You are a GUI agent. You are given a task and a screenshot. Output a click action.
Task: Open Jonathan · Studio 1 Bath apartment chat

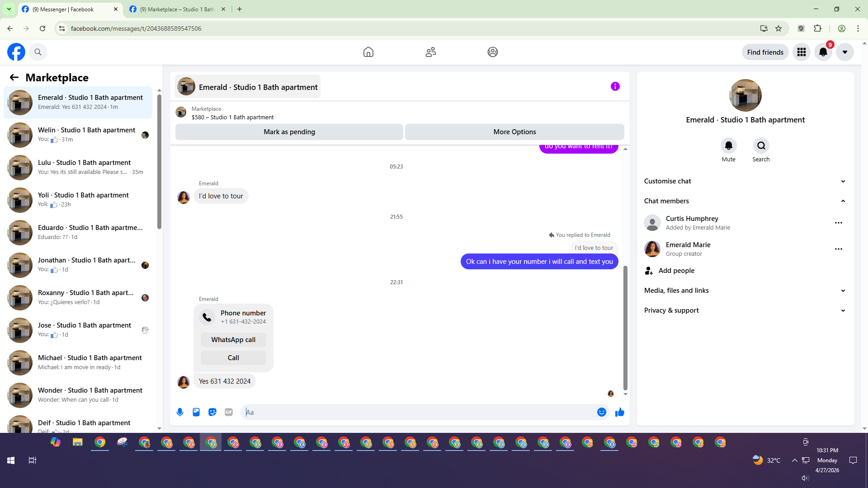tap(78, 265)
